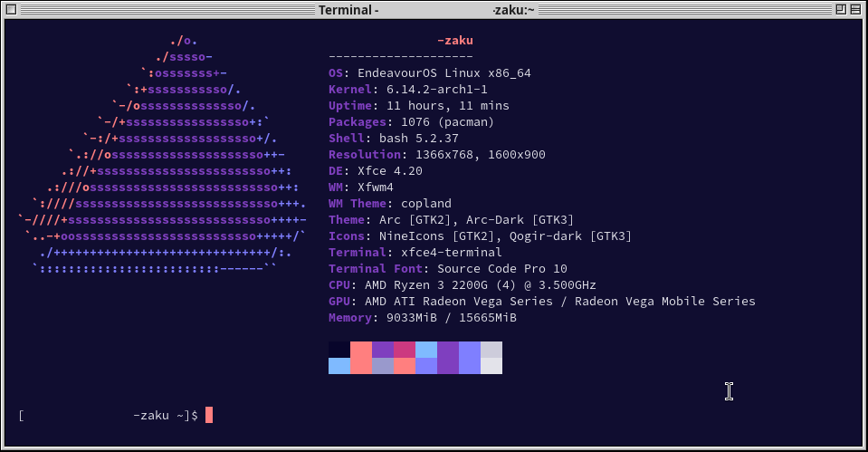This screenshot has width=868, height=452.
Task: Click the maximize button in the terminal title bar
Action: [x=841, y=9]
